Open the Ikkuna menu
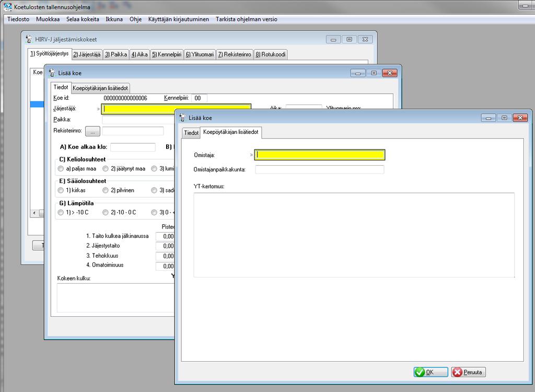This screenshot has width=535, height=392. click(x=114, y=19)
